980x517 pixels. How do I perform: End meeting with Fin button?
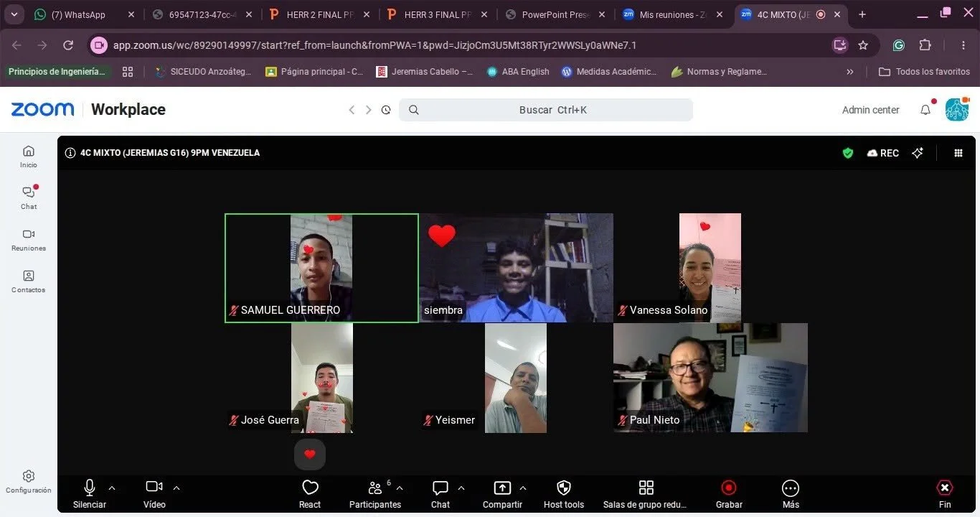click(945, 494)
